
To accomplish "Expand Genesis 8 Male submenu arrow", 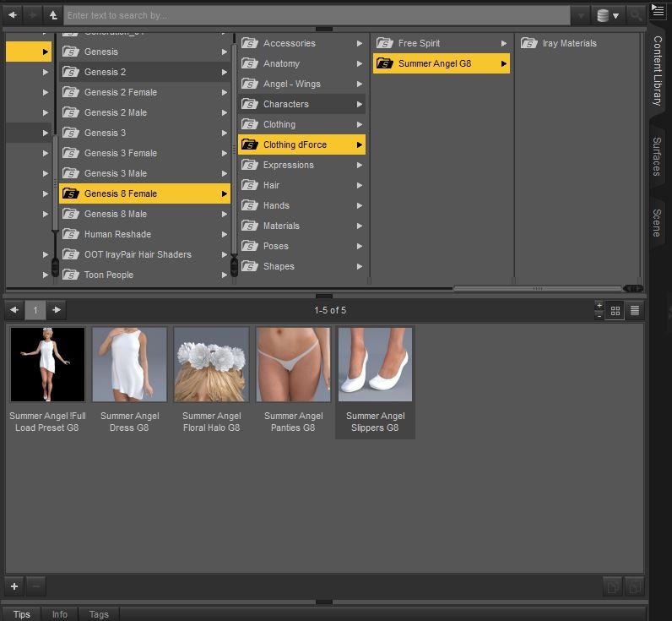I will tap(225, 214).
